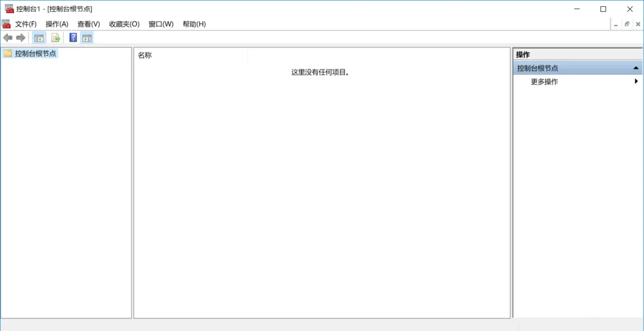Open Help using the question mark toolbar icon
Screen dimensions: 644x331
[72, 37]
